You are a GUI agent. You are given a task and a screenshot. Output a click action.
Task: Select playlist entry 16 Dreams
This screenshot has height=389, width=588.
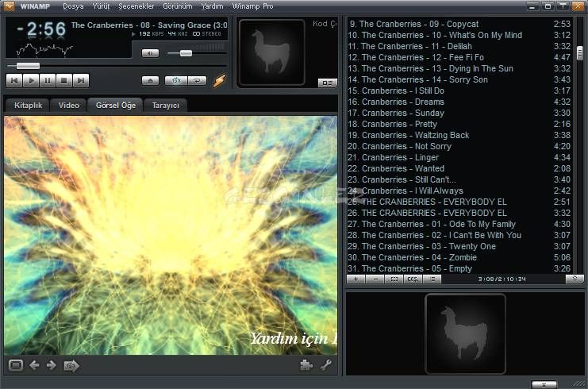(459, 102)
